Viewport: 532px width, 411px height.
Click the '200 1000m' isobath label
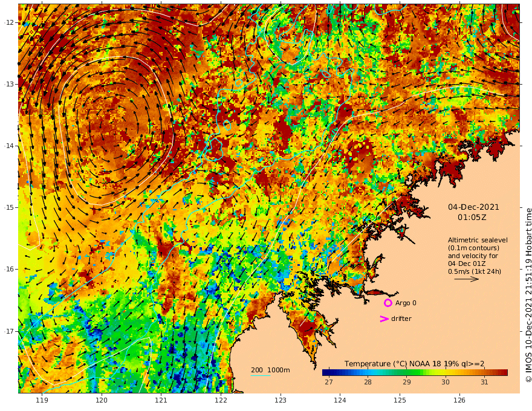click(270, 370)
